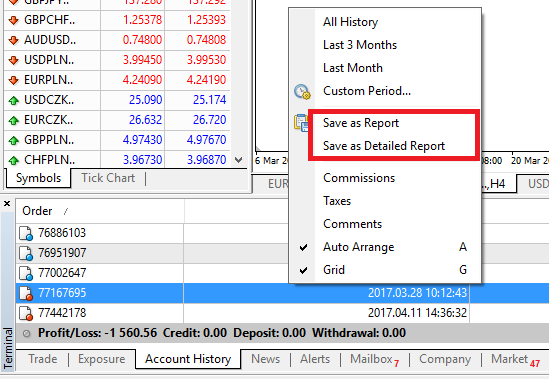Click the order 77167695 document icon
549x379 pixels.
pyautogui.click(x=26, y=293)
